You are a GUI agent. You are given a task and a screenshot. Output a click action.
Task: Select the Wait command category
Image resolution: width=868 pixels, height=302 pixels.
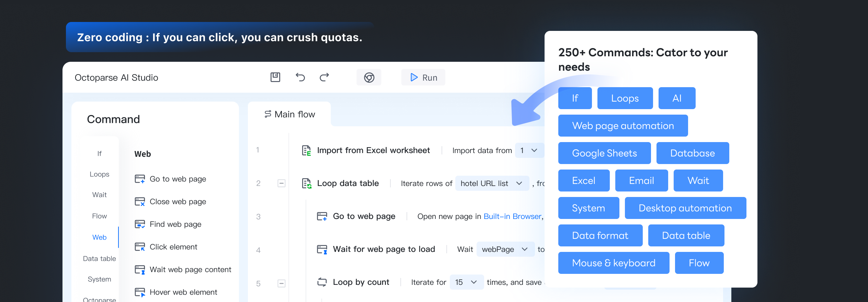(99, 195)
